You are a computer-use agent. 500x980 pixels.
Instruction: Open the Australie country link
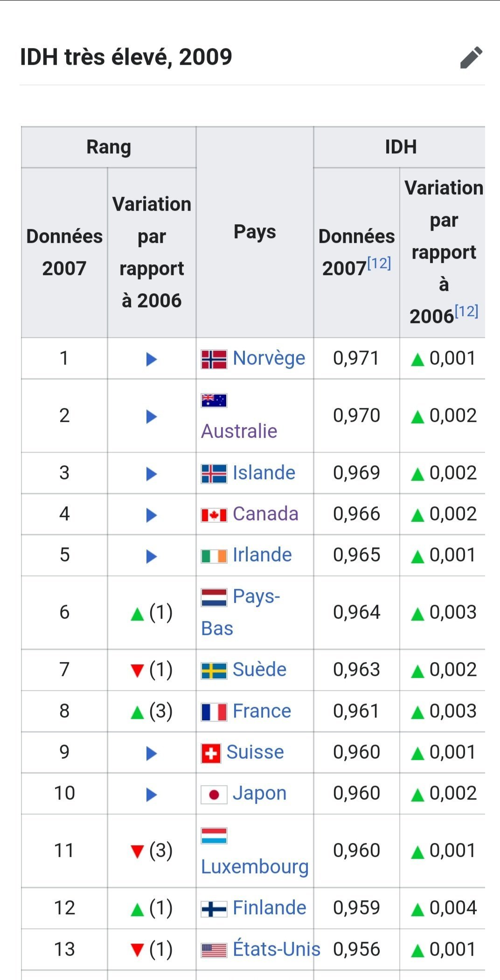click(x=239, y=431)
